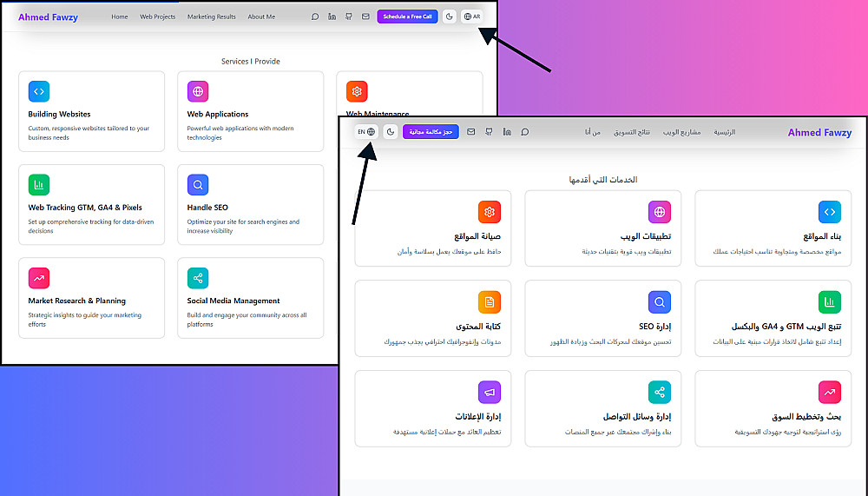Open the About Me nav link
Screen dimensions: 868x496
click(x=261, y=17)
